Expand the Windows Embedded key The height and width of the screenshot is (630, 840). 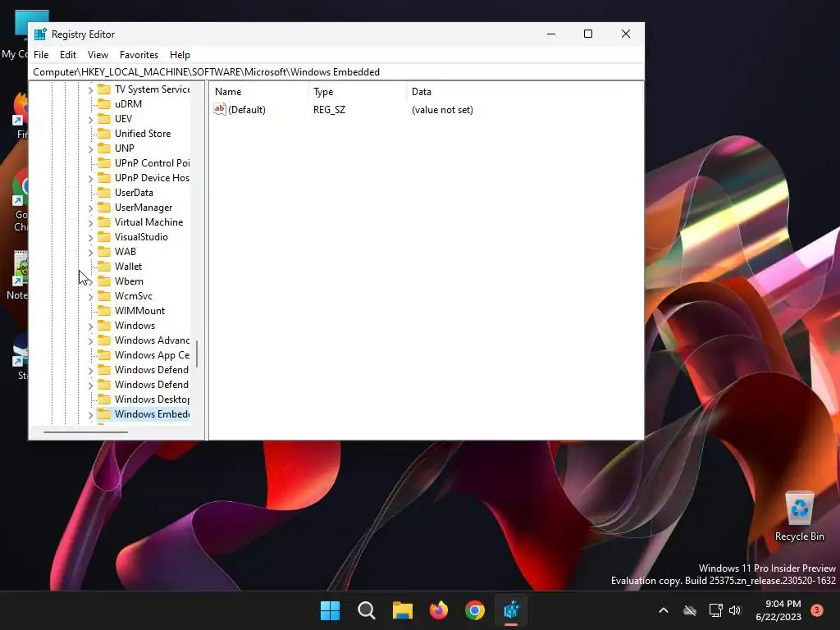click(90, 414)
